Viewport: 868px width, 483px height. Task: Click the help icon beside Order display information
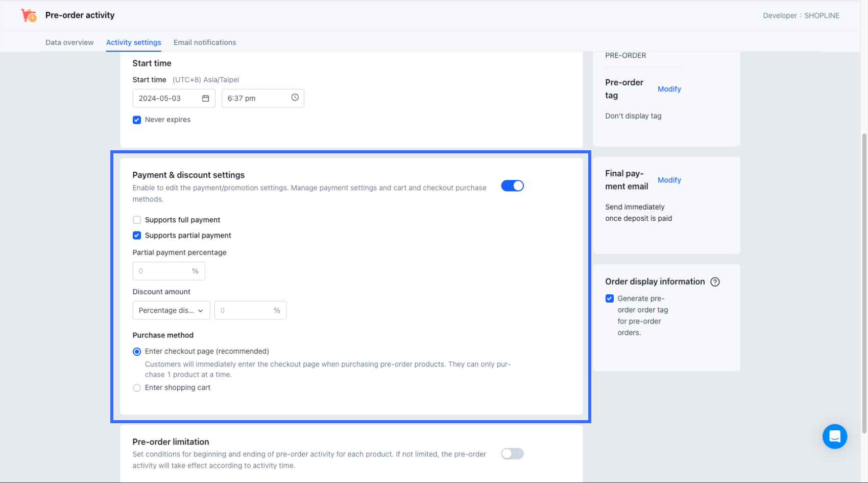[x=715, y=282]
